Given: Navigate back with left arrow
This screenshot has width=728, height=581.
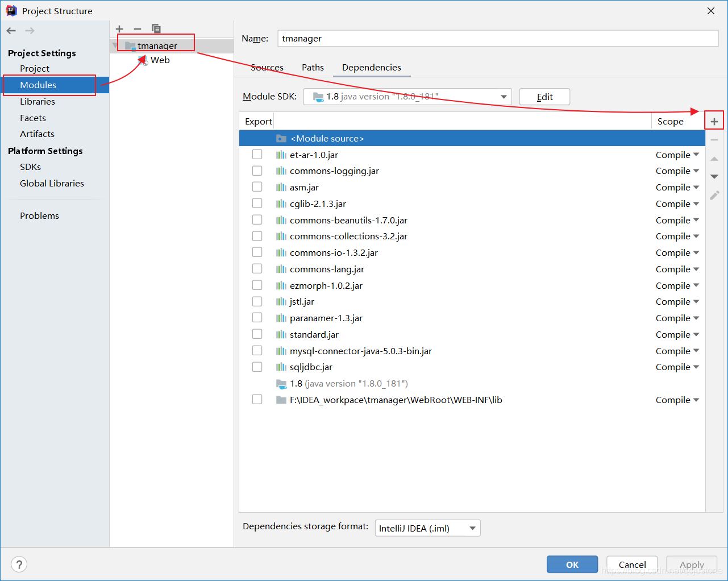Looking at the screenshot, I should click(x=11, y=31).
